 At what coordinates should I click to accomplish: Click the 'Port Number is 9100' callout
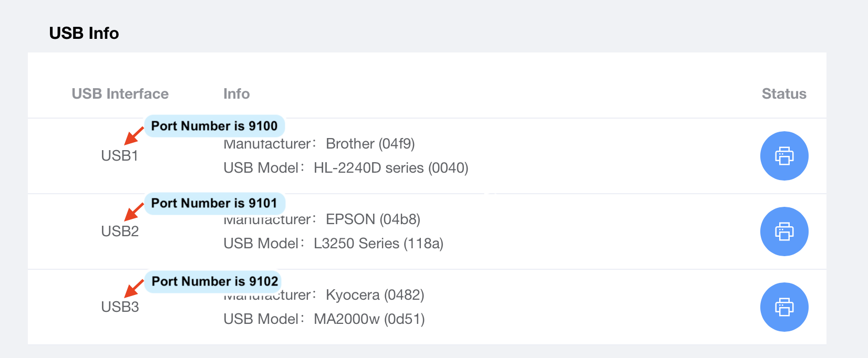pos(214,126)
